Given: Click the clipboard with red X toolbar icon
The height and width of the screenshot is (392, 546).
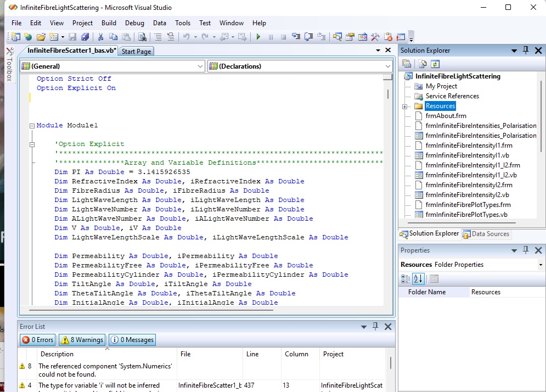Looking at the screenshot, I should (x=388, y=37).
